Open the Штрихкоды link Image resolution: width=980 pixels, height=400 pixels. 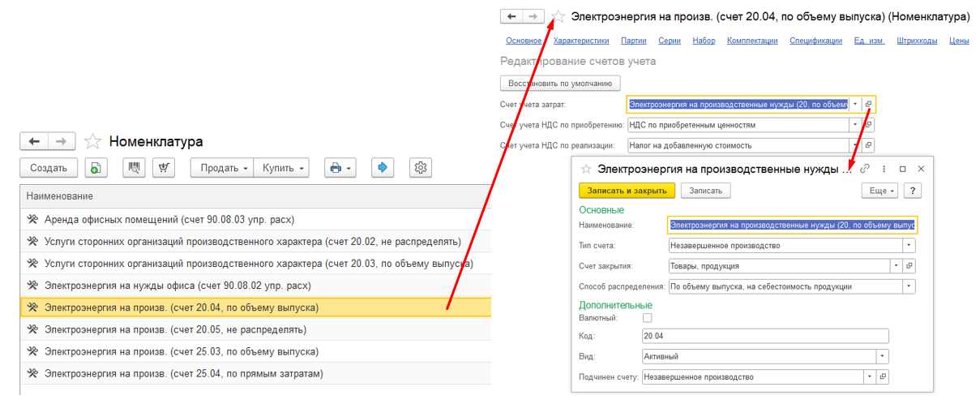click(x=918, y=41)
